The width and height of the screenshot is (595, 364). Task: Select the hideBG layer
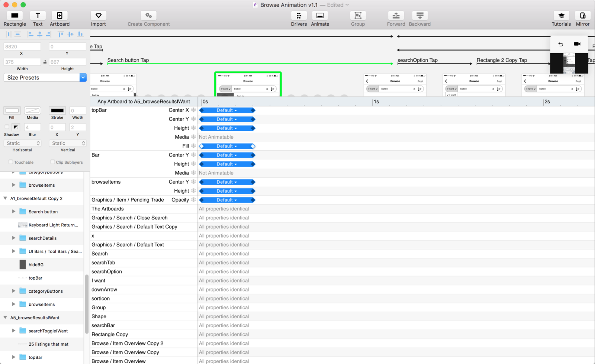tap(36, 265)
